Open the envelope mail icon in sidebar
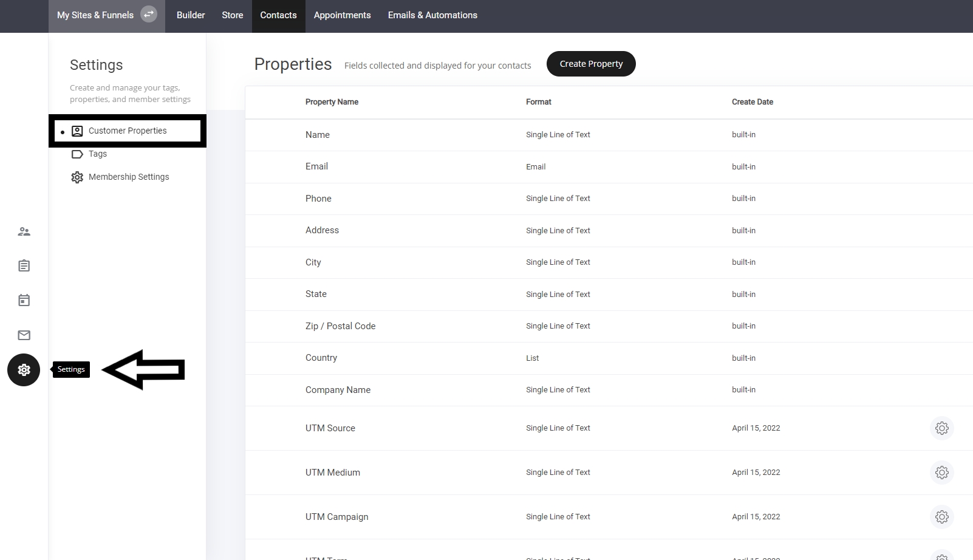 (x=24, y=335)
